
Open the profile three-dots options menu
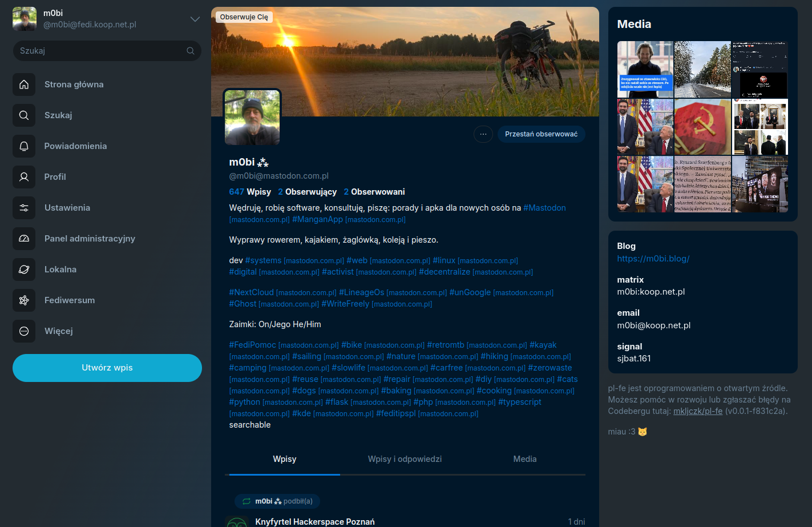pyautogui.click(x=483, y=134)
